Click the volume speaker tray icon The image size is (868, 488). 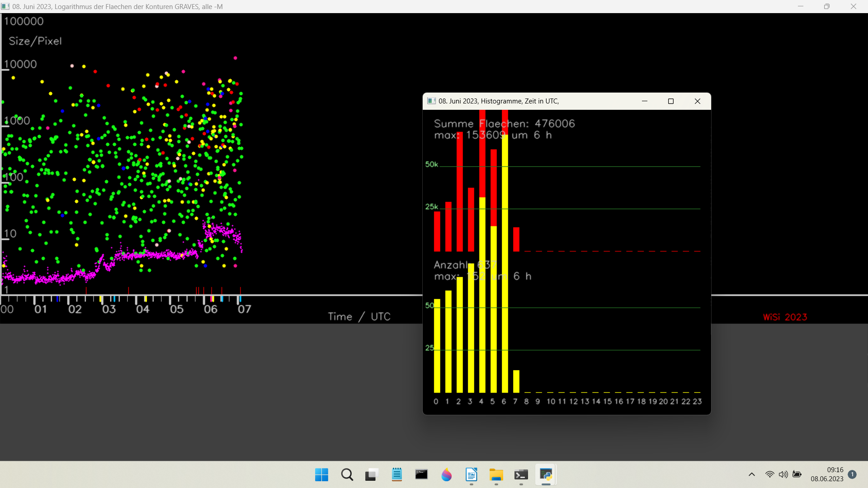tap(783, 474)
